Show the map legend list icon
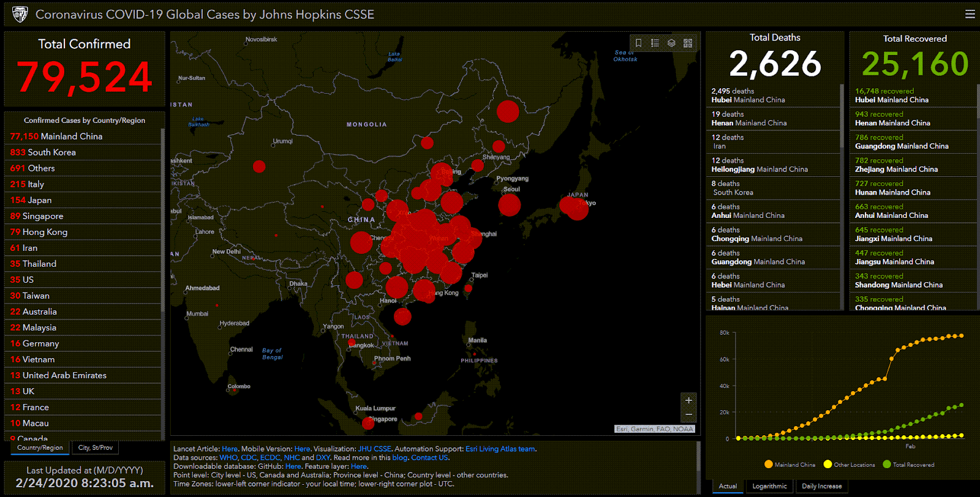This screenshot has height=497, width=980. pos(655,43)
